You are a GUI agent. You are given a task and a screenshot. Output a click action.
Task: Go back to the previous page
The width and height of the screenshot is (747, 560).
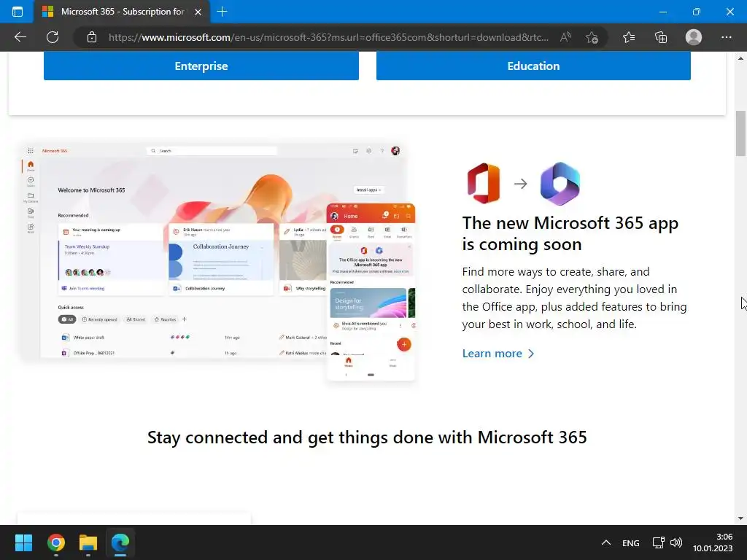click(20, 37)
